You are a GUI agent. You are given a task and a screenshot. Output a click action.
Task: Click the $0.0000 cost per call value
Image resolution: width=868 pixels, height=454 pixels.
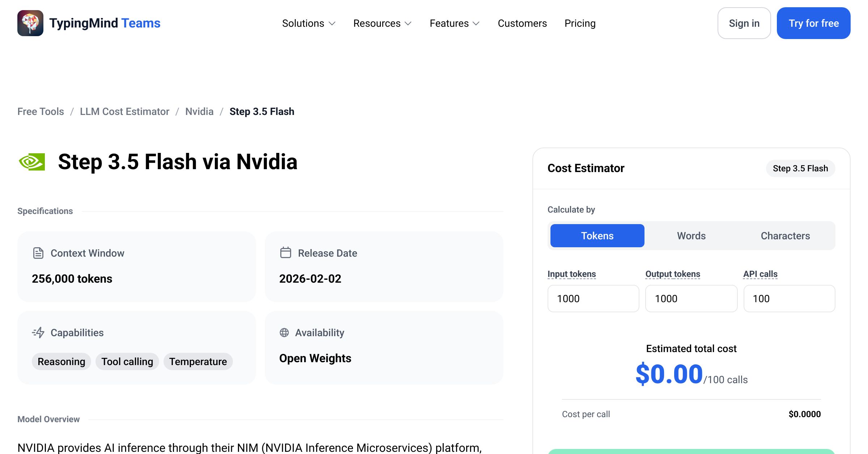point(805,414)
